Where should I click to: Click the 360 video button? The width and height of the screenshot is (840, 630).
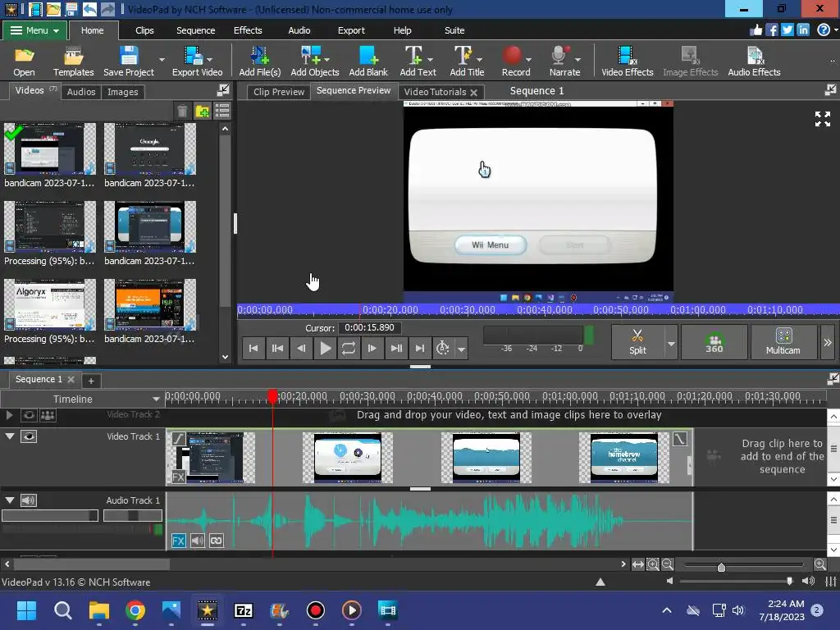click(x=714, y=342)
